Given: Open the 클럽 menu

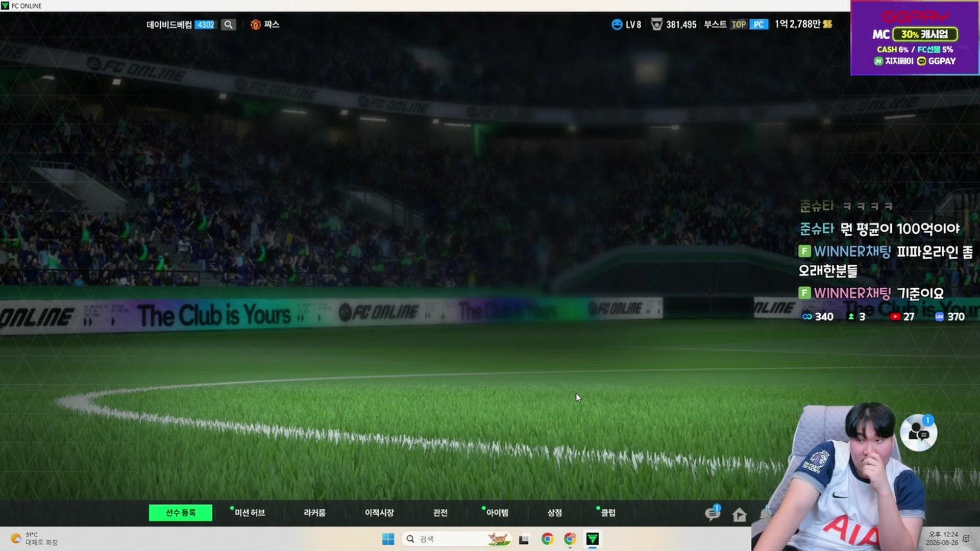Looking at the screenshot, I should coord(608,513).
